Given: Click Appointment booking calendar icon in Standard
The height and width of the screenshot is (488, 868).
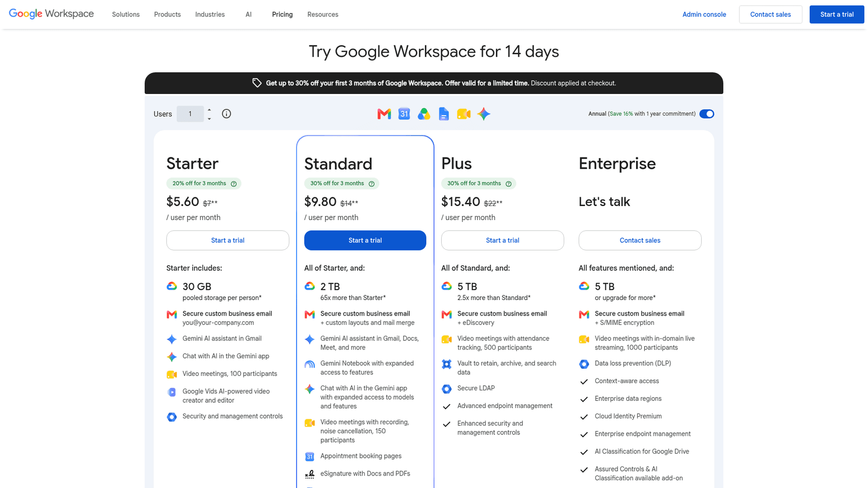Looking at the screenshot, I should coord(309,456).
